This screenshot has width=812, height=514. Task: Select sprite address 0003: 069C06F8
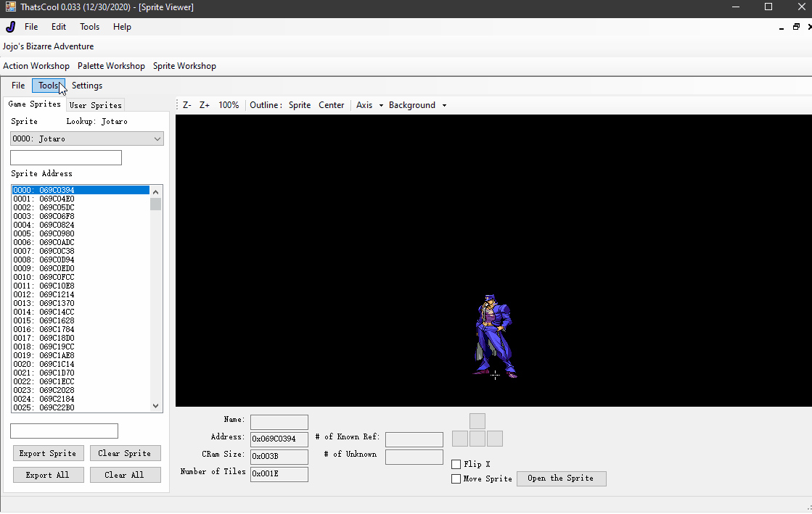81,216
